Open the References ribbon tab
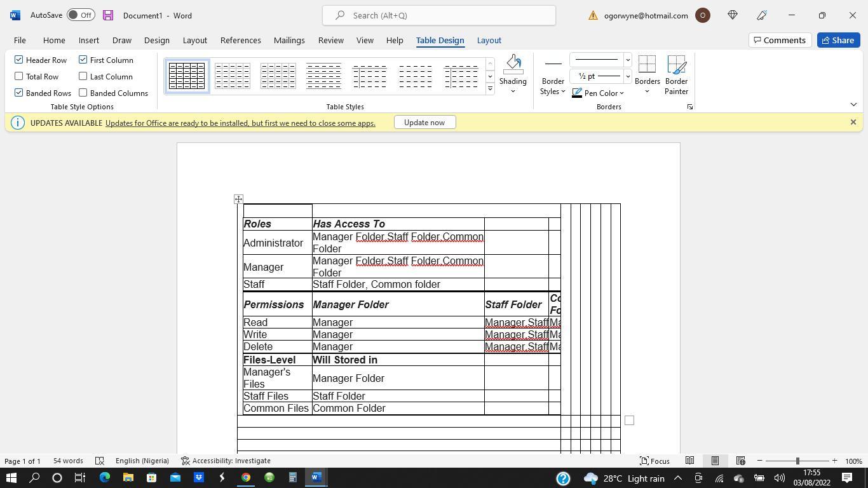868x488 pixels. (240, 40)
